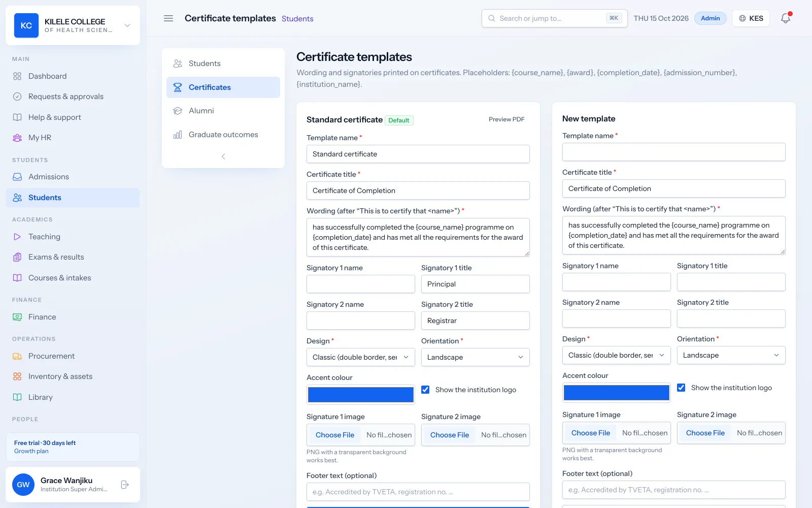Choose File for Standard certificate Signature 1 image

[335, 435]
